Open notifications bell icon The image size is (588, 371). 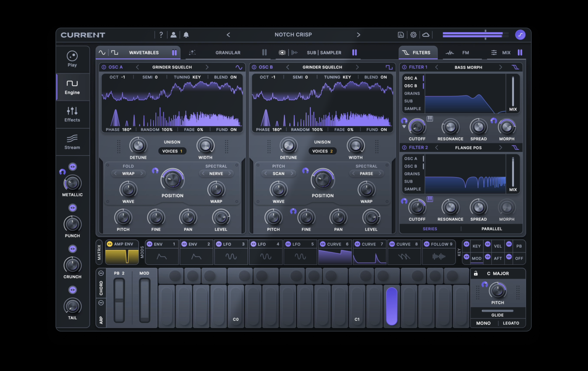(186, 35)
